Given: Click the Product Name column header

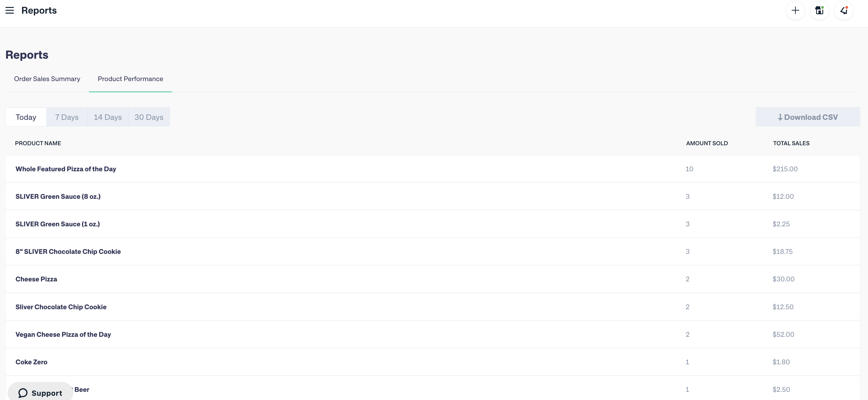Looking at the screenshot, I should pos(38,143).
